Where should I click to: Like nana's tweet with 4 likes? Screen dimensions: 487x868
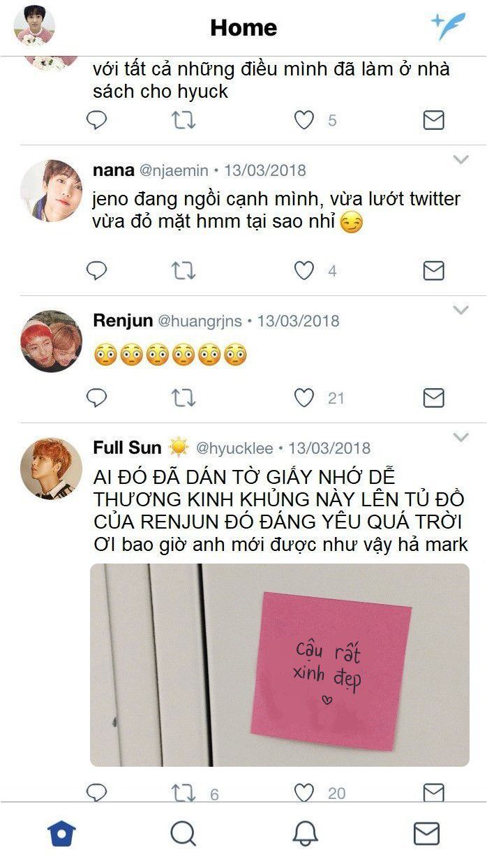pos(304,270)
